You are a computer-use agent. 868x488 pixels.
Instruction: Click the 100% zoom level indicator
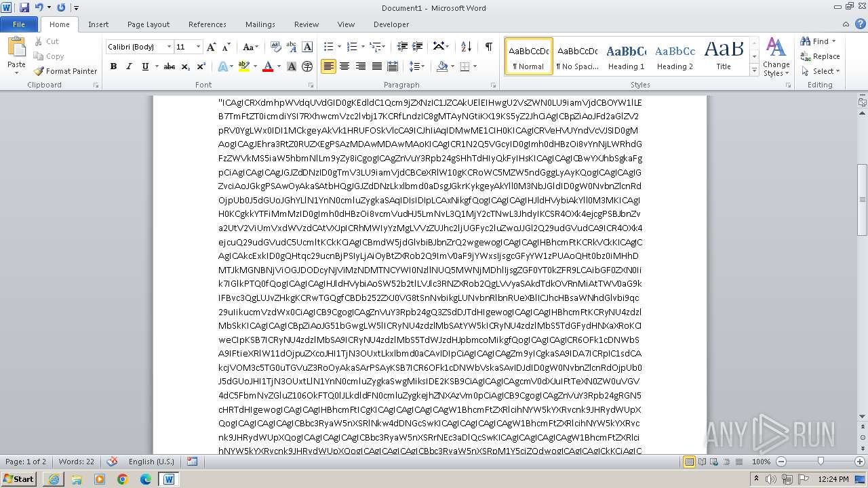pyautogui.click(x=762, y=462)
